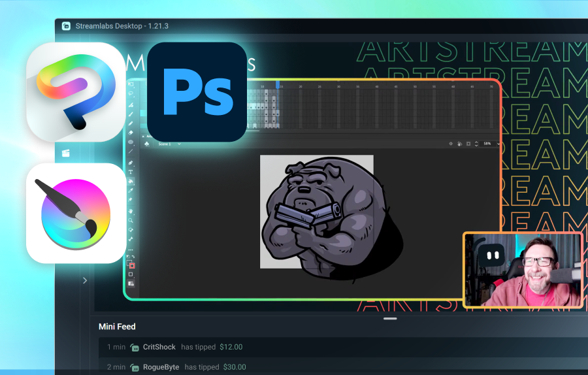This screenshot has height=375, width=588.
Task: Select the Eraser tool
Action: point(131,133)
